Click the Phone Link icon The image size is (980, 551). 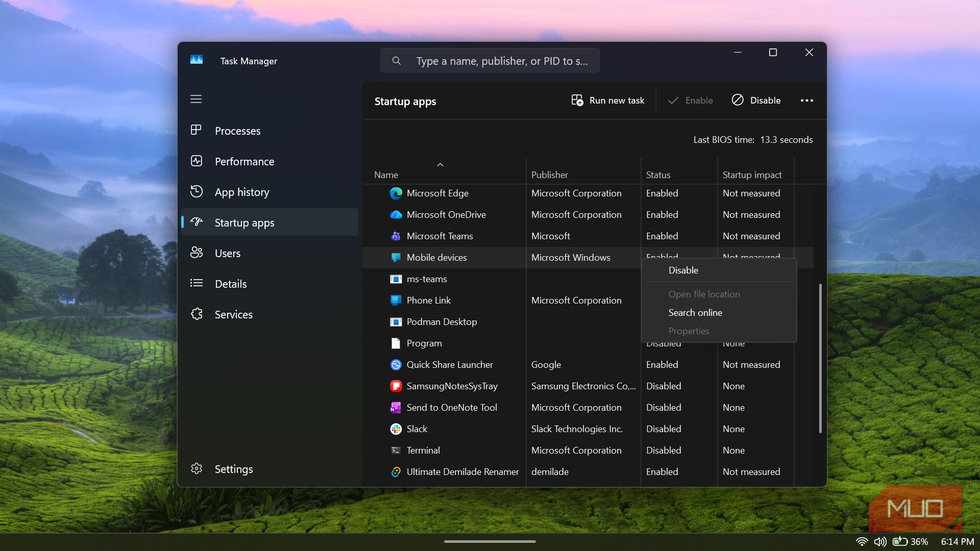[396, 300]
